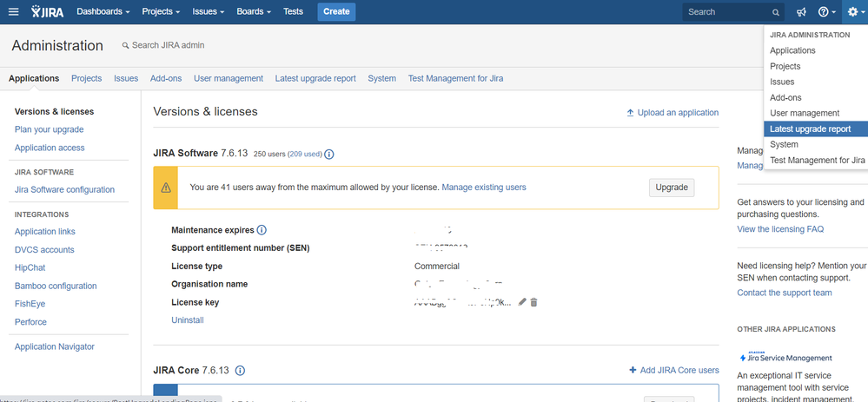Click the Versions & licenses page heading

(x=205, y=112)
